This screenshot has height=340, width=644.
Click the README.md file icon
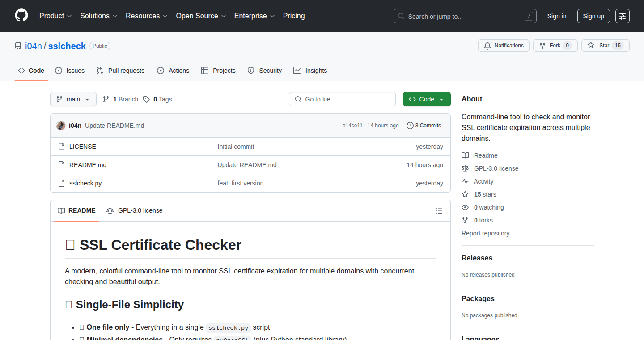point(62,165)
